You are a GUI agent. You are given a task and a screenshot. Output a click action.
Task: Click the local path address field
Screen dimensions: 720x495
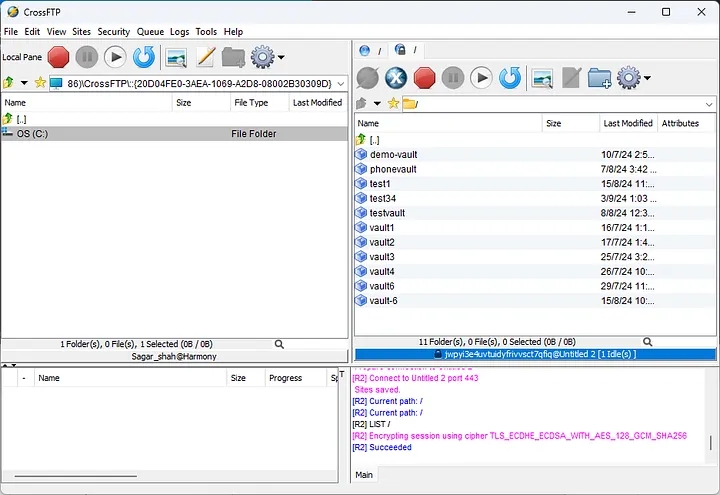199,84
